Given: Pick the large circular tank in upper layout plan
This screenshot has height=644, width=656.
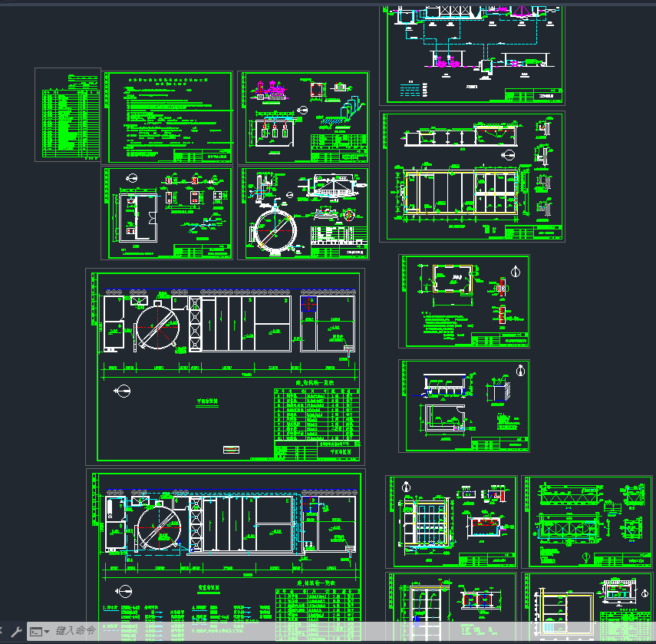Looking at the screenshot, I should pos(158,327).
